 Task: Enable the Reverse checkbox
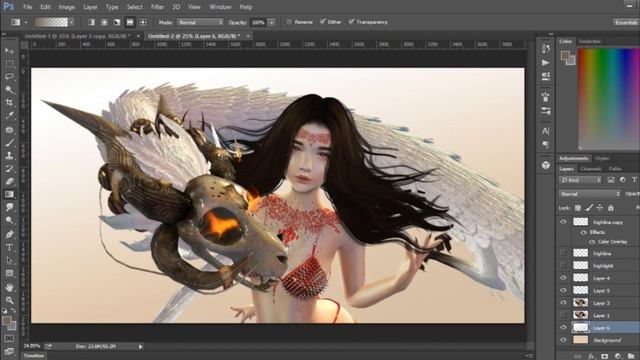point(289,22)
